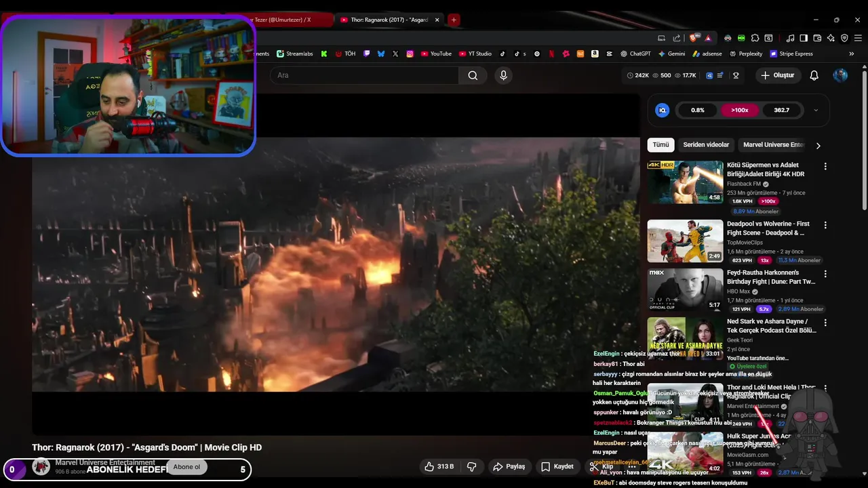Screen dimensions: 868x488
Task: Open the TopMovieClips channel link
Action: click(745, 243)
